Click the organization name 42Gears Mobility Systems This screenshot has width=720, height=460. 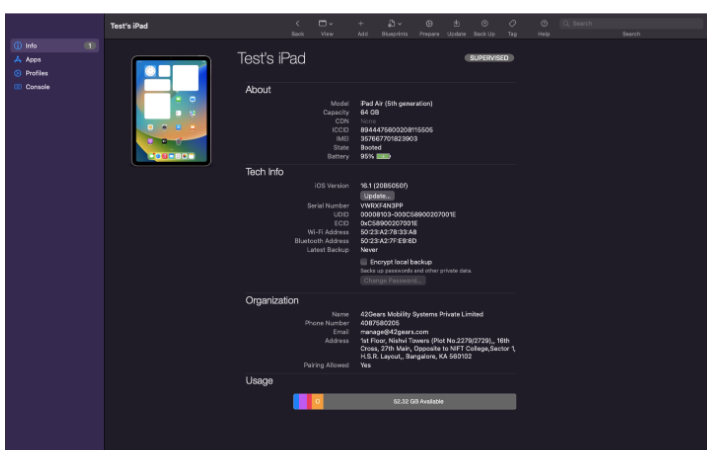(422, 314)
